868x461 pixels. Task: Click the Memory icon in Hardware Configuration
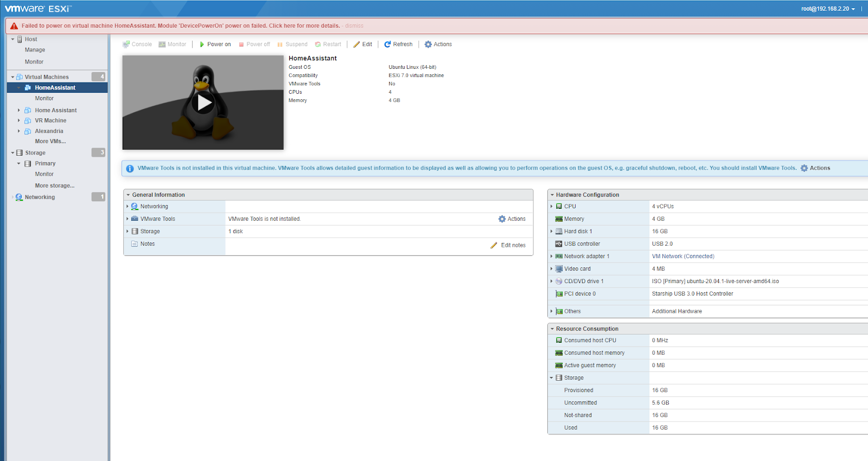(559, 219)
